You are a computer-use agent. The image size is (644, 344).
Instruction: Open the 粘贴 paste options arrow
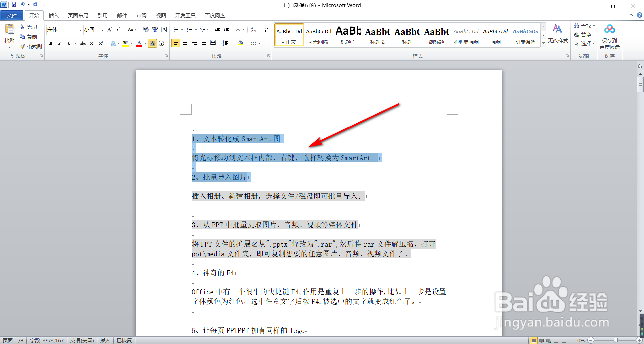point(9,47)
